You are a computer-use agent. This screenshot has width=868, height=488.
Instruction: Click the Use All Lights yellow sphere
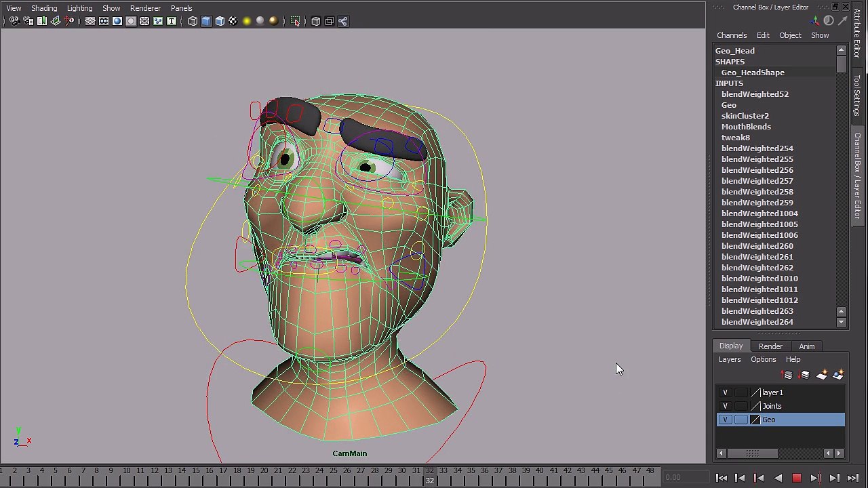(x=247, y=21)
